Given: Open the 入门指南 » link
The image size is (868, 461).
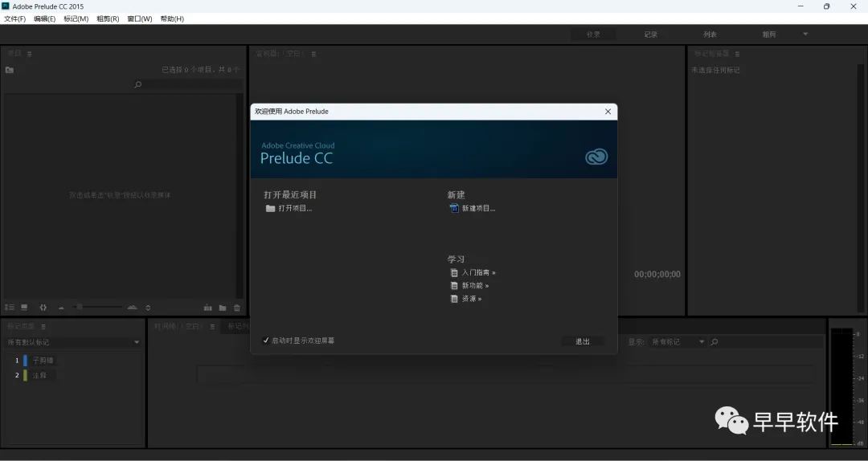Looking at the screenshot, I should click(479, 273).
